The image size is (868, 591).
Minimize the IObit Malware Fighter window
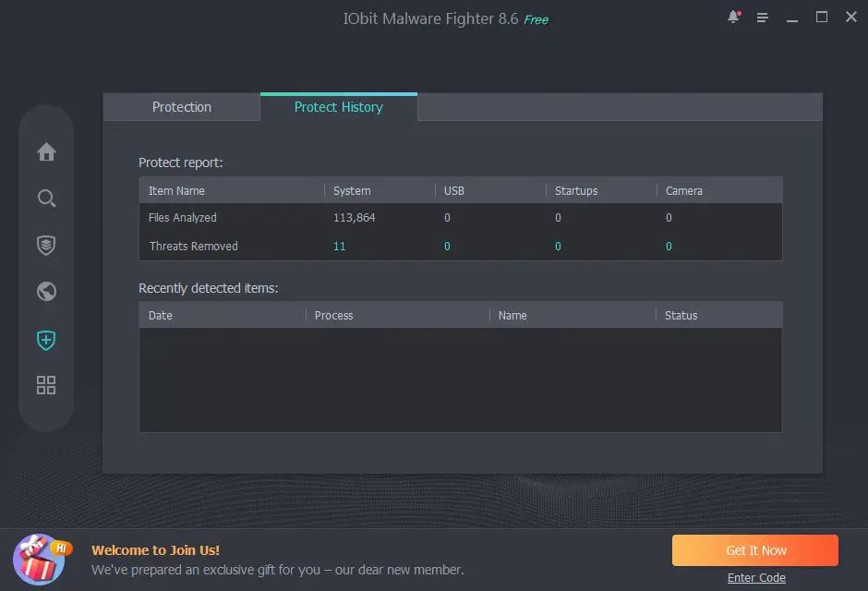click(792, 18)
